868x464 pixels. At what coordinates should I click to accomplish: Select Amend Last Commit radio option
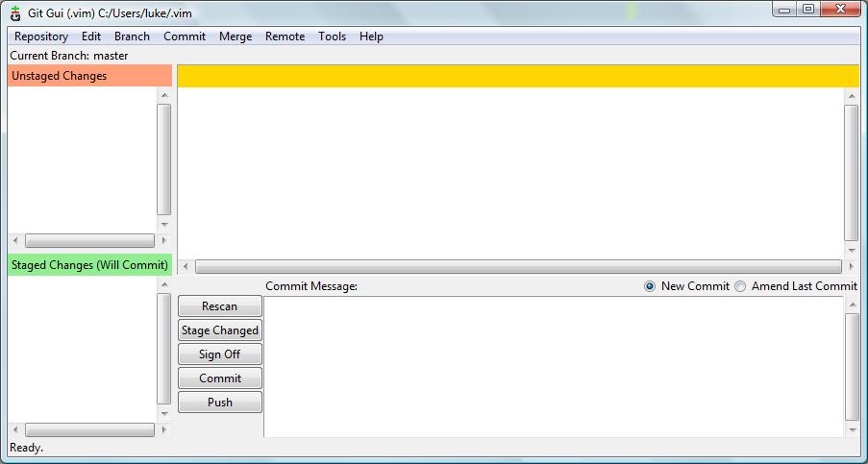(x=740, y=286)
